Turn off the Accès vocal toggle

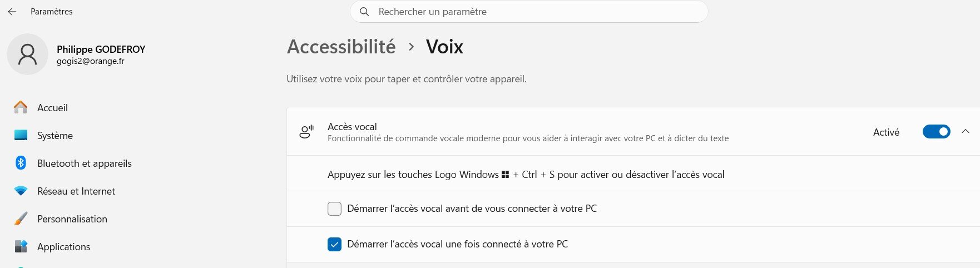[x=937, y=132]
